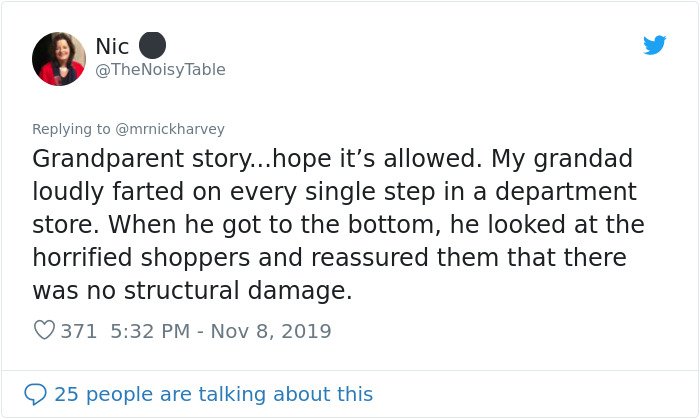Click Nic's profile picture
The height and width of the screenshot is (419, 700).
(x=58, y=58)
